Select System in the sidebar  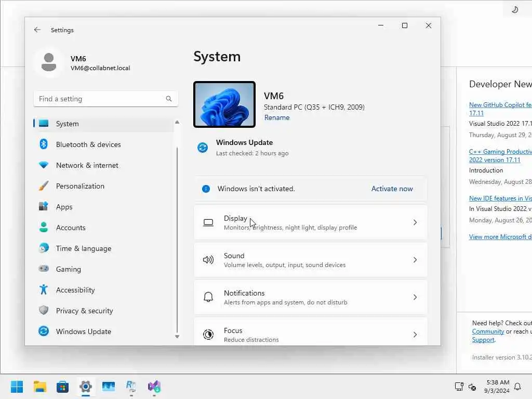coord(103,124)
